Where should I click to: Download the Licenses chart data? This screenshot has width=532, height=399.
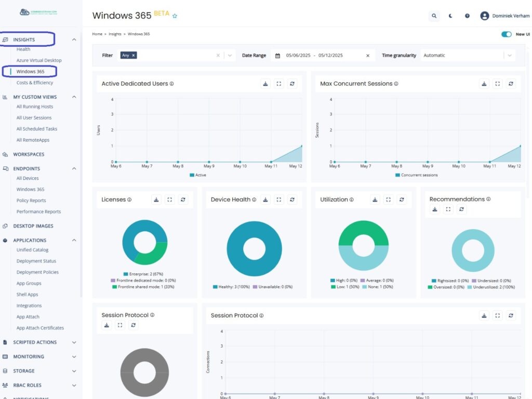[156, 199]
